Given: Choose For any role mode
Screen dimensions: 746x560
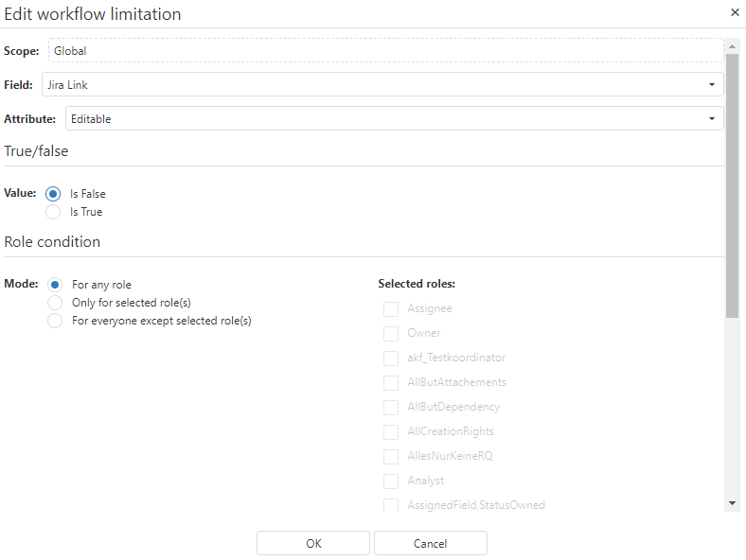Looking at the screenshot, I should point(55,285).
